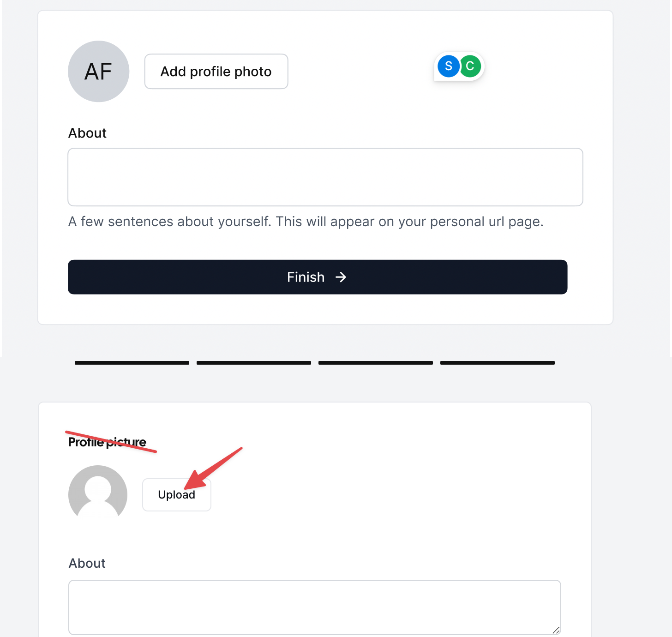The width and height of the screenshot is (672, 637).
Task: Select the second step indicator bar
Action: tap(253, 363)
